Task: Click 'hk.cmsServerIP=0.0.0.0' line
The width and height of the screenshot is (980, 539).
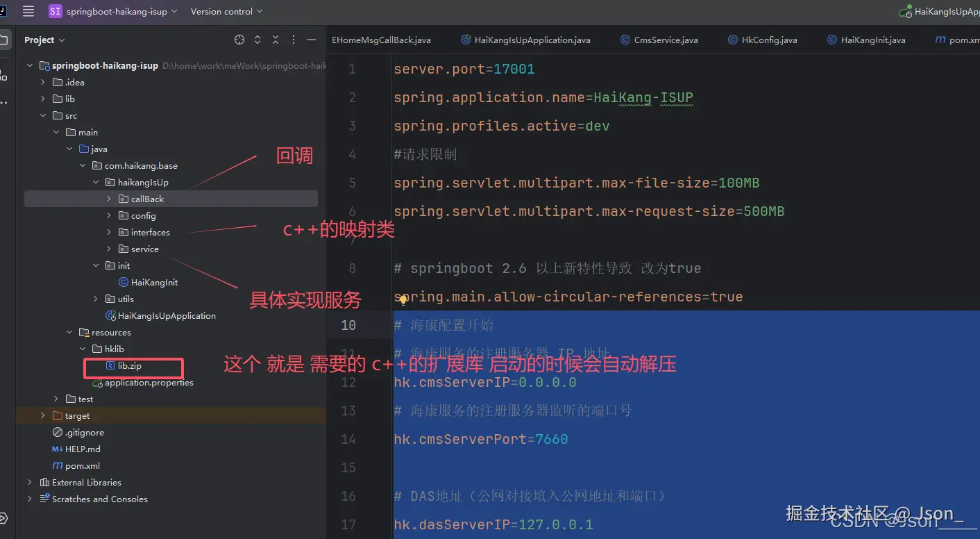Action: coord(485,382)
